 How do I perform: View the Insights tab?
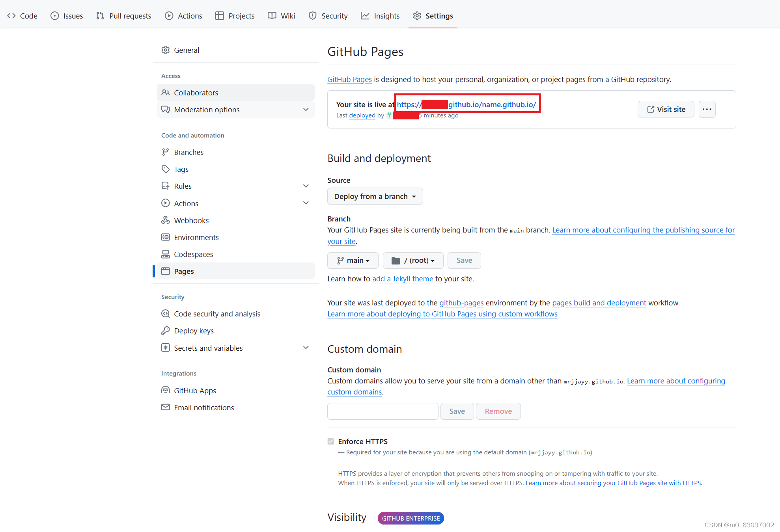(x=380, y=16)
